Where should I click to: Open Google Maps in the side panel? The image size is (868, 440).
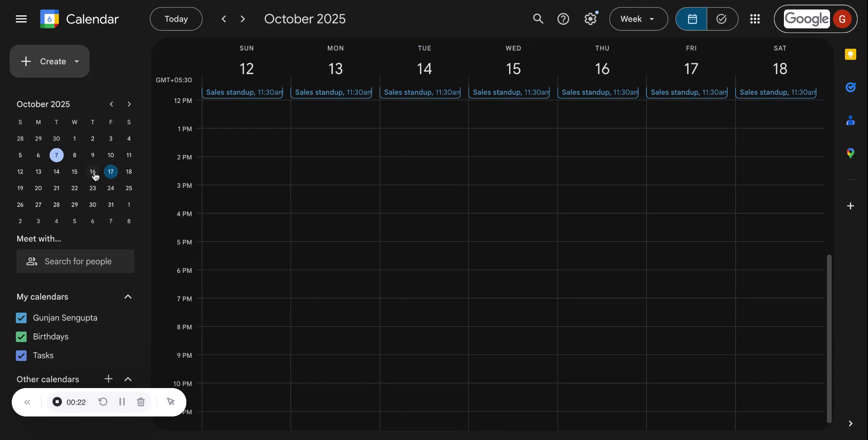(851, 153)
